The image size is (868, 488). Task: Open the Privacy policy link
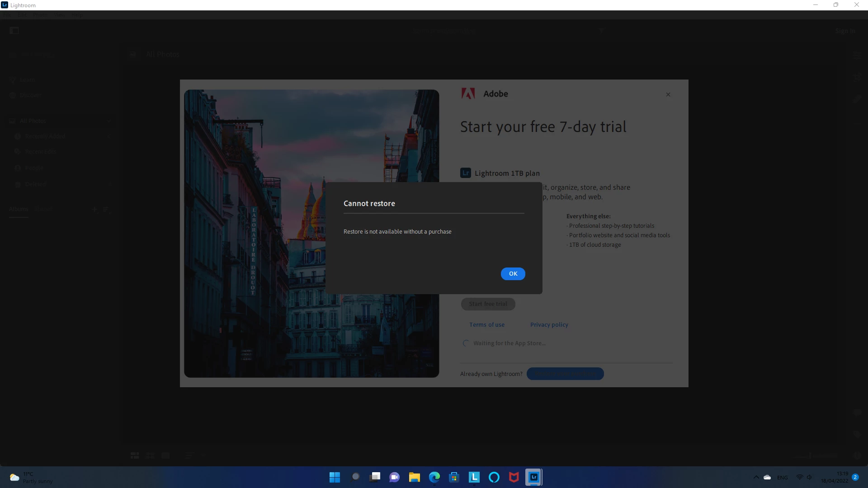[549, 325]
